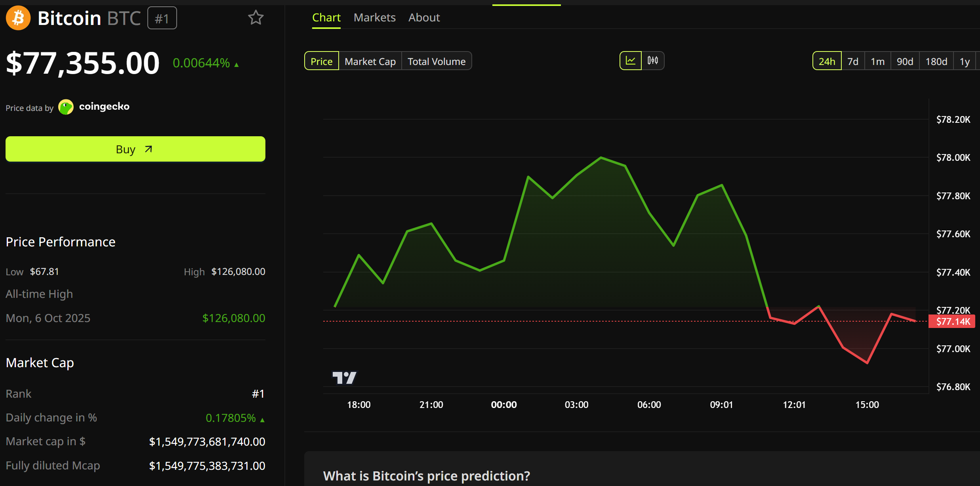Click the Price Performance heading

coord(61,242)
